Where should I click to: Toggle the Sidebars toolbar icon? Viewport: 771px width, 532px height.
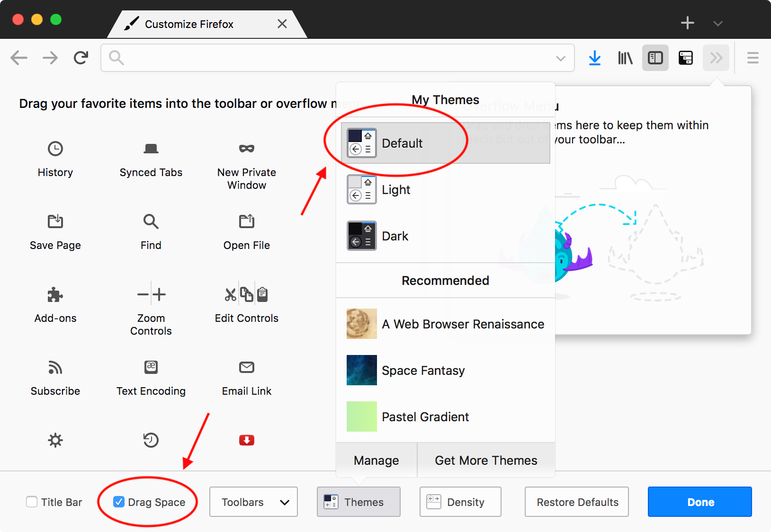(x=655, y=58)
